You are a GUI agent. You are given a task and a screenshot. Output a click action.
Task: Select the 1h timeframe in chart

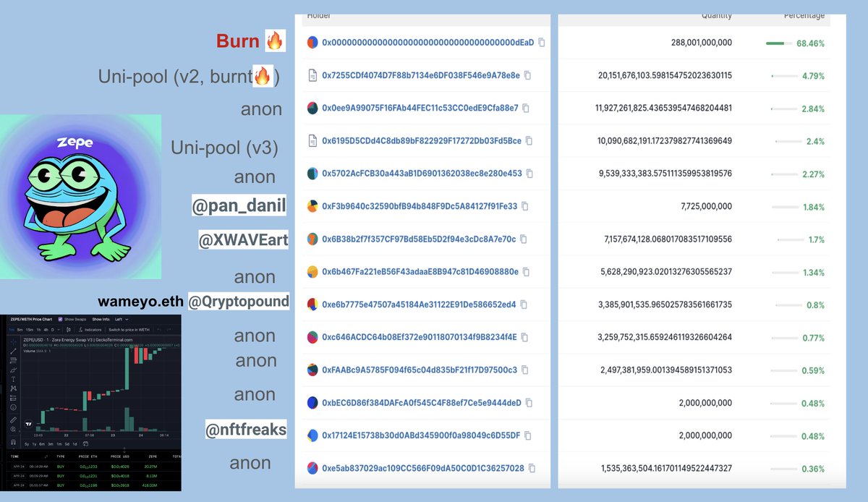coord(38,330)
